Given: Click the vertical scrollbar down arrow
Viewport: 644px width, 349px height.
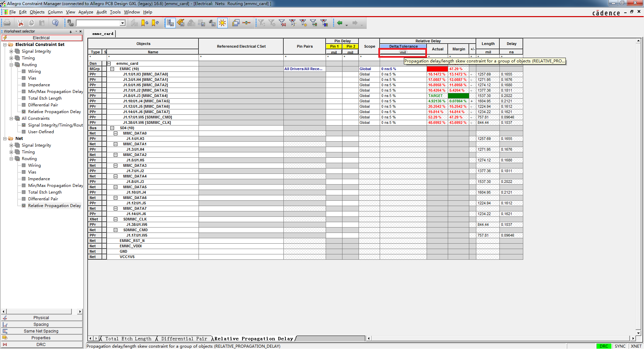Looking at the screenshot, I should [x=638, y=333].
